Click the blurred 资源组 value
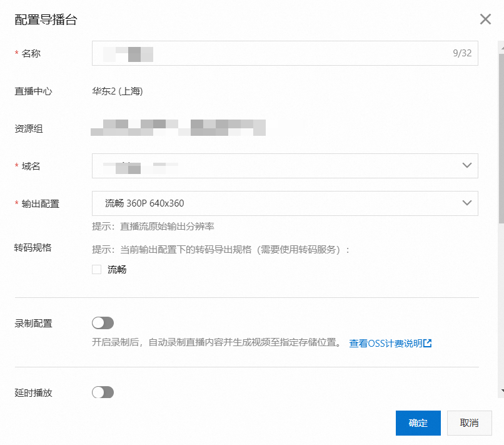Image resolution: width=504 pixels, height=445 pixels. click(x=178, y=128)
